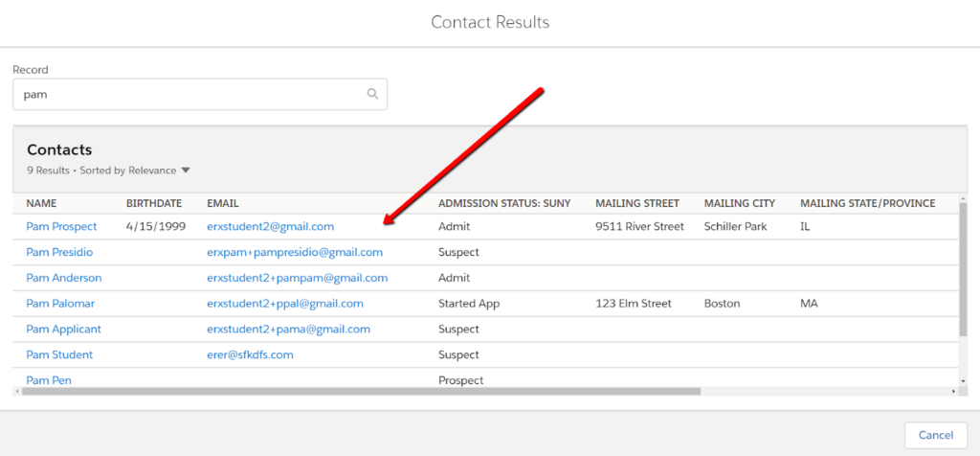The width and height of the screenshot is (980, 456).
Task: Click the Pam Pen contact link
Action: tap(49, 380)
